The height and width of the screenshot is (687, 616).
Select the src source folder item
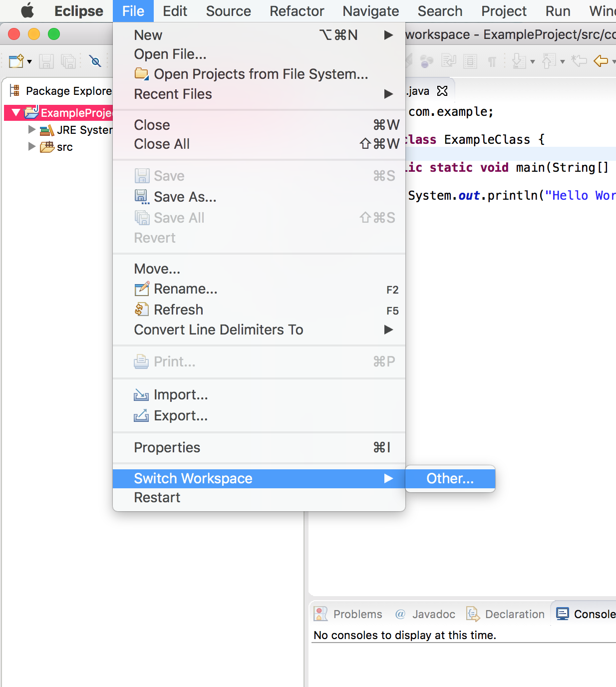[56, 147]
